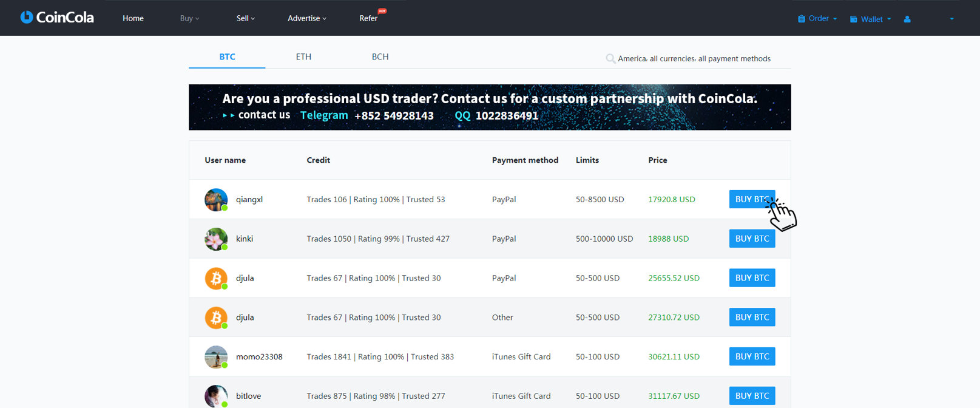
Task: Click Trades 1050 credit text
Action: (378, 239)
